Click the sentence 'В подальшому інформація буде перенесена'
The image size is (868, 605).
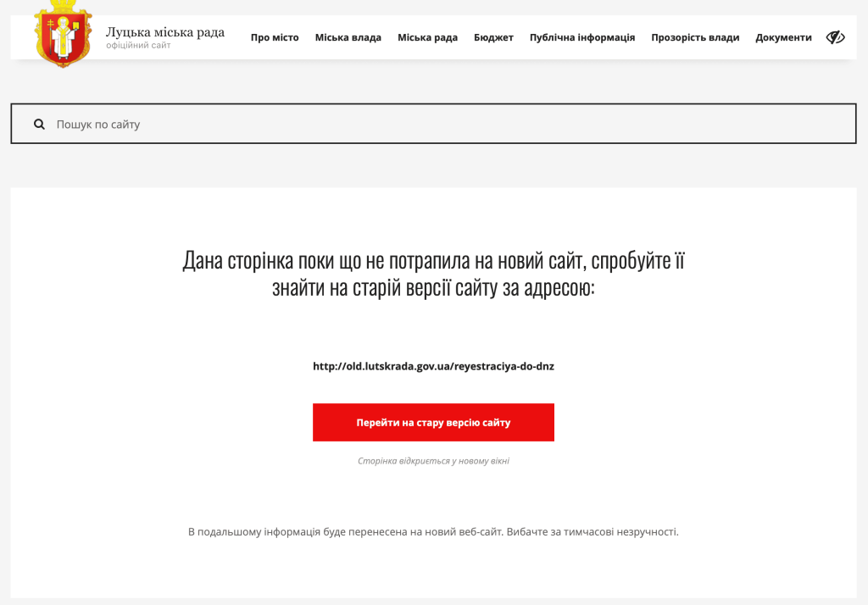[345, 532]
